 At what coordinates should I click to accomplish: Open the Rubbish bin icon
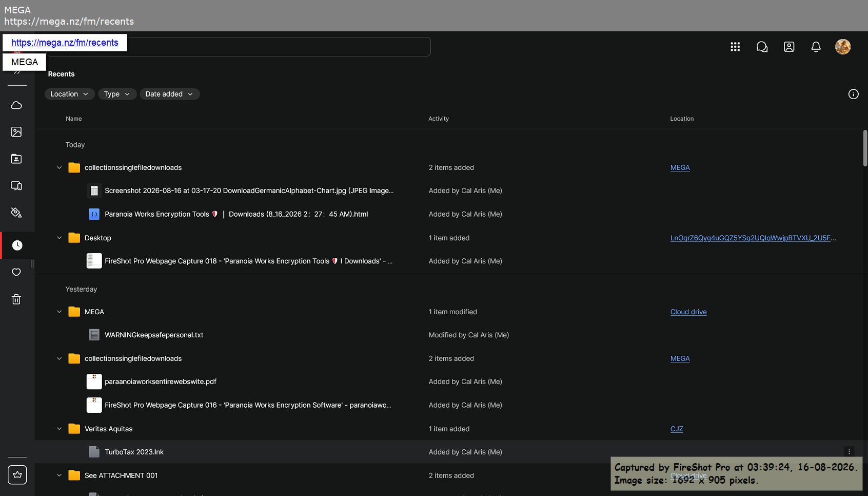16,299
